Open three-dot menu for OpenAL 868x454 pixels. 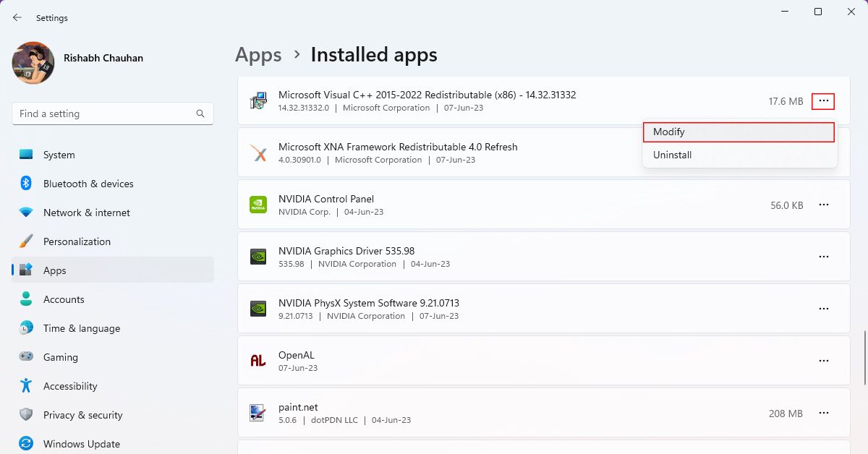point(823,361)
